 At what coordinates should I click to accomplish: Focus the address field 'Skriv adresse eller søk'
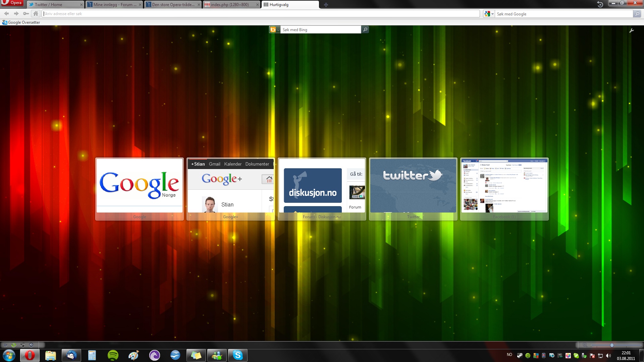(261, 14)
